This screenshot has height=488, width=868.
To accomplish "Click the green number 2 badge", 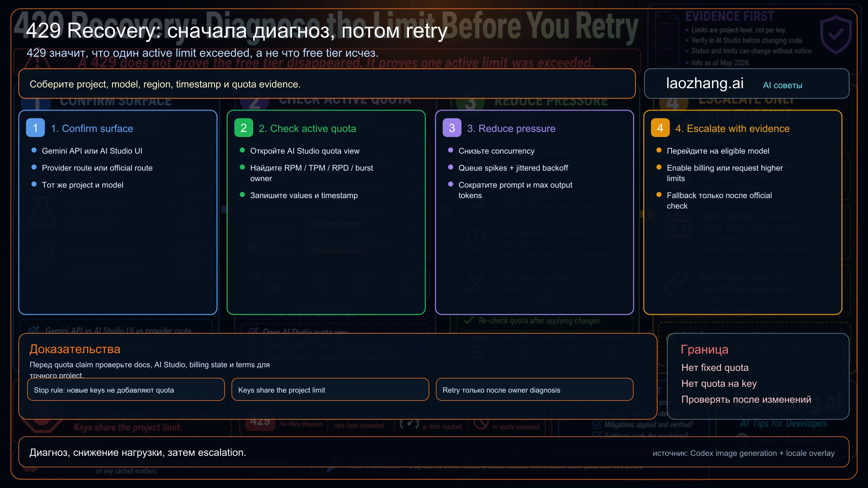I will pyautogui.click(x=244, y=128).
